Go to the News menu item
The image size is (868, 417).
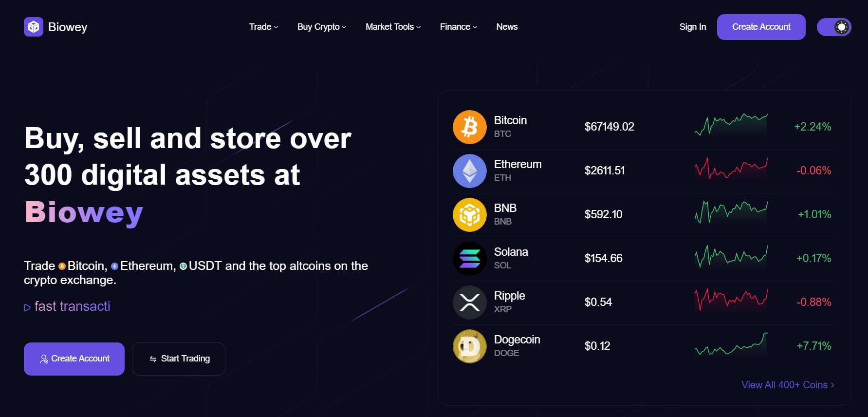(x=507, y=27)
